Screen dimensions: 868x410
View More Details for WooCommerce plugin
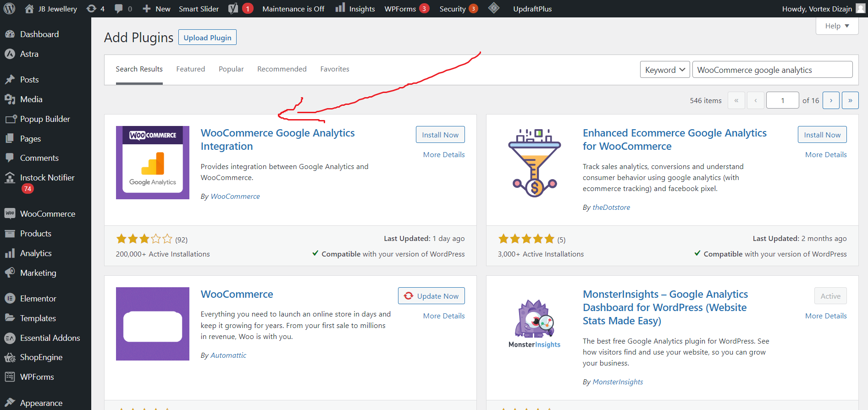444,316
